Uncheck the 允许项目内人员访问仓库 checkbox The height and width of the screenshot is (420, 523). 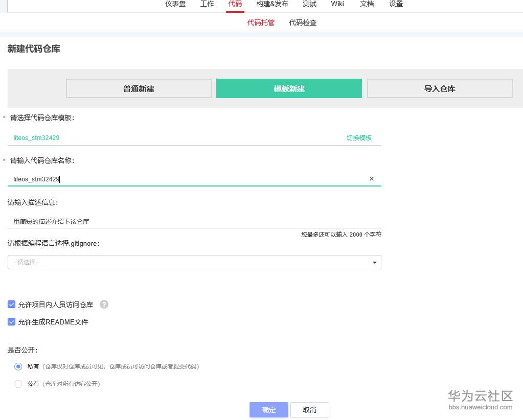coord(11,304)
